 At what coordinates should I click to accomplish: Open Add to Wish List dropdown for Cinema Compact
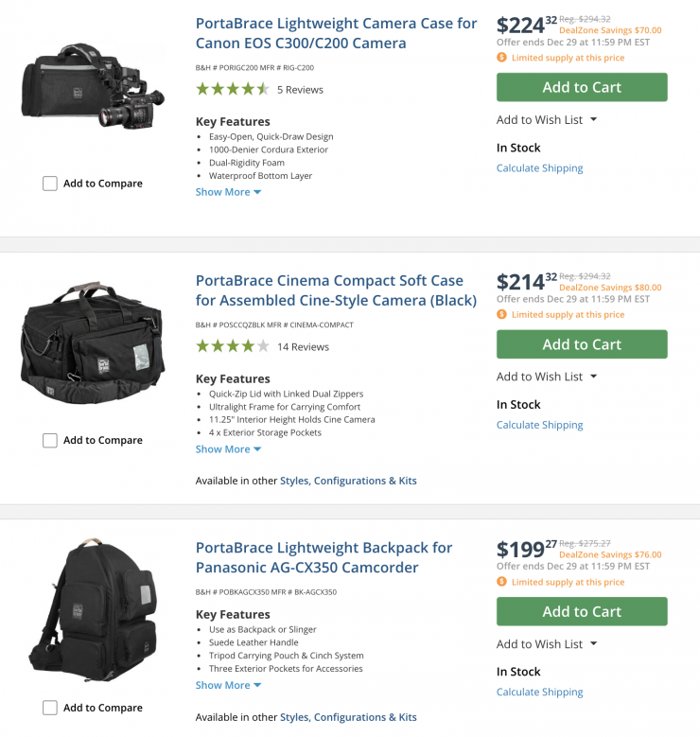pos(547,377)
